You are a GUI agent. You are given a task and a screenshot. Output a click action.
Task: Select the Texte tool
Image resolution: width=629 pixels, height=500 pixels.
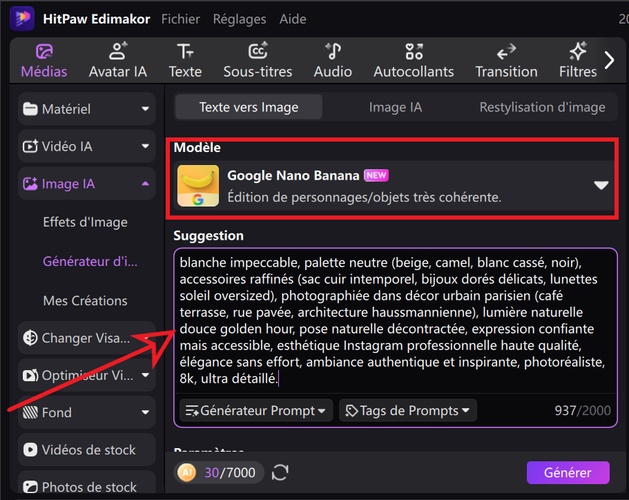tap(185, 61)
